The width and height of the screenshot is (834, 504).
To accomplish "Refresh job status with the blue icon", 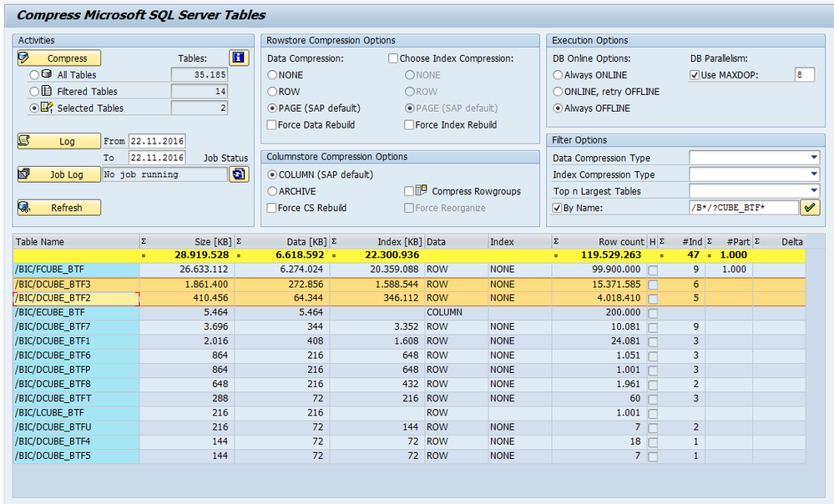I will [239, 174].
